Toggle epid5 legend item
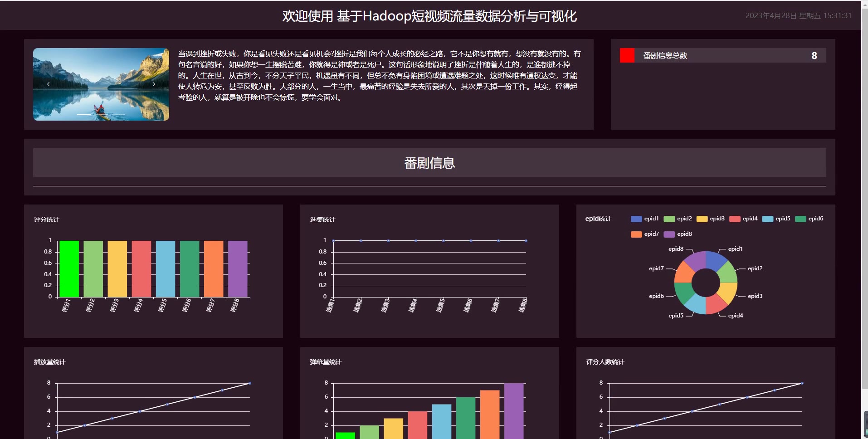The image size is (868, 439). [776, 219]
